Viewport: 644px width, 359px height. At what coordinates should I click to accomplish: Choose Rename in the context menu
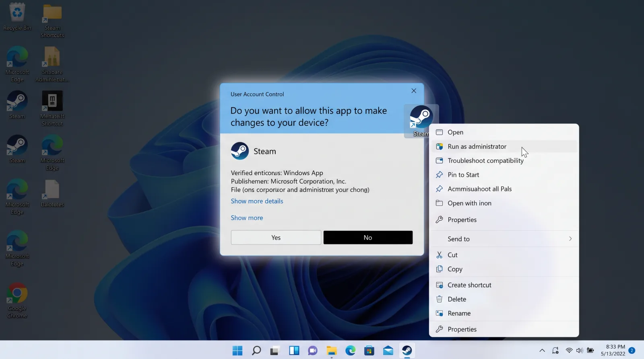504,313
